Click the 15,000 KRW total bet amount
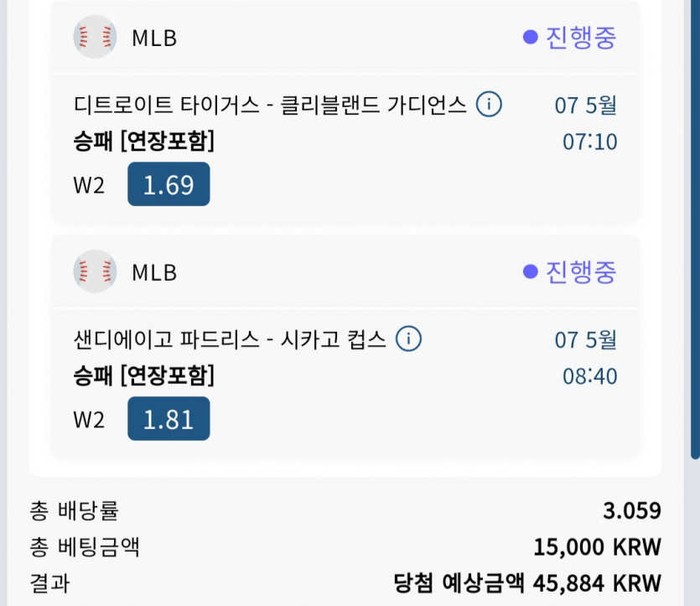 [598, 547]
